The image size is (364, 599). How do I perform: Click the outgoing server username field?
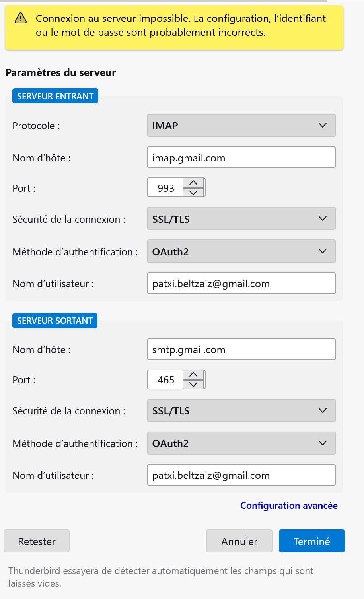pos(241,475)
